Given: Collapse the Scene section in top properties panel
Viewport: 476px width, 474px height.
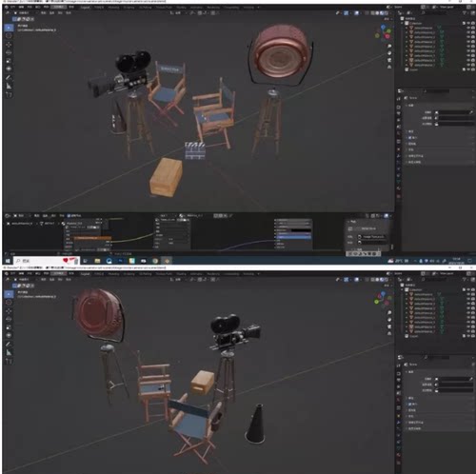Looking at the screenshot, I should [407, 105].
